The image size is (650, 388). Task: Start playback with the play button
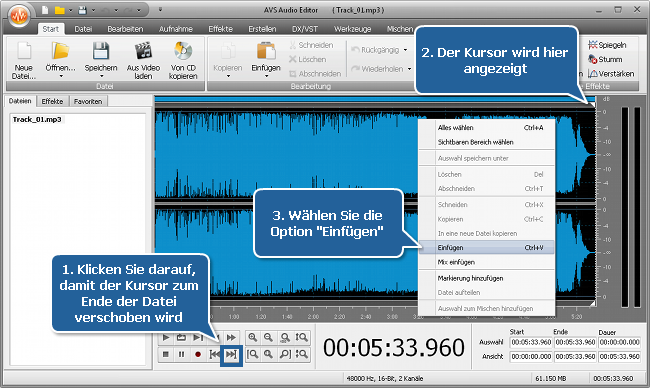(166, 337)
